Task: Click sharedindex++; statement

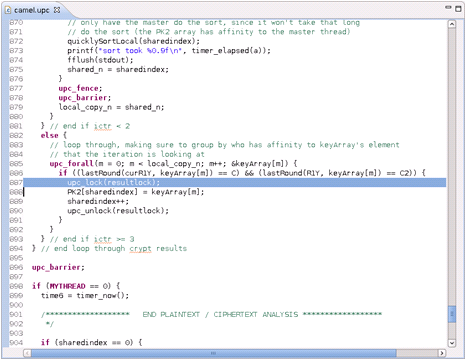Action: [98, 201]
